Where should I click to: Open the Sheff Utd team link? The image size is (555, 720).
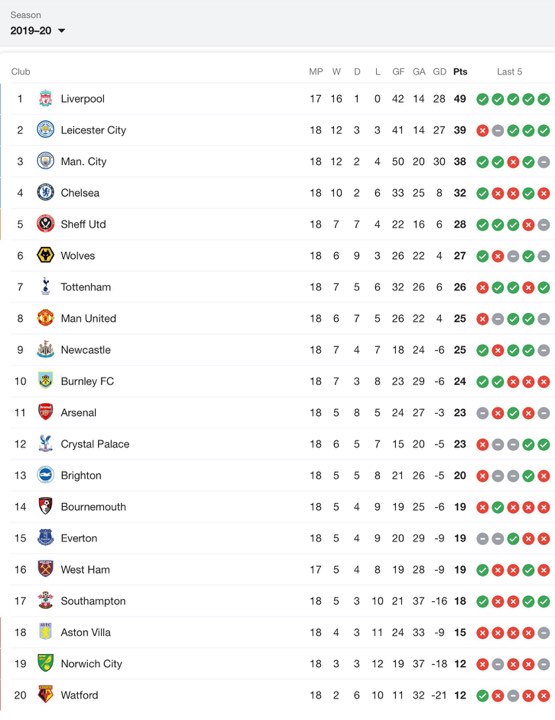click(83, 224)
